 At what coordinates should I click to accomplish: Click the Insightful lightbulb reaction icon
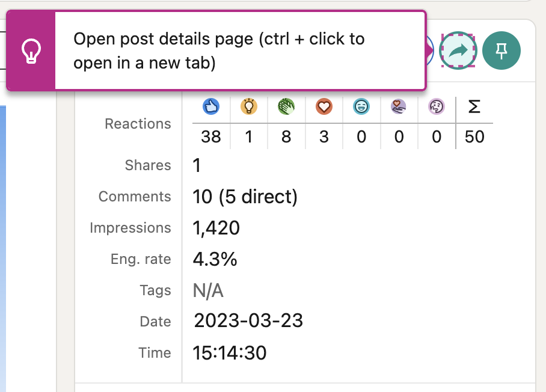(x=248, y=106)
